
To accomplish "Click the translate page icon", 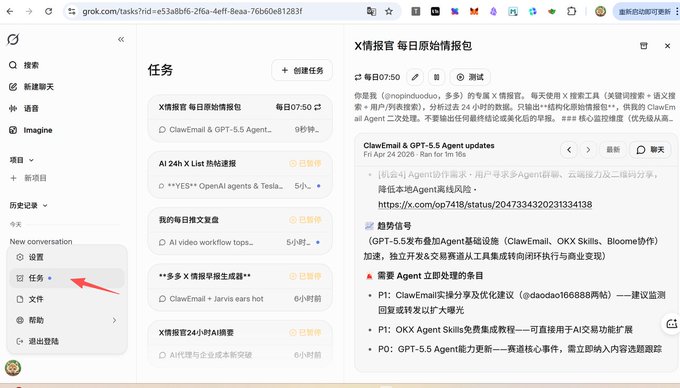I will pyautogui.click(x=371, y=11).
